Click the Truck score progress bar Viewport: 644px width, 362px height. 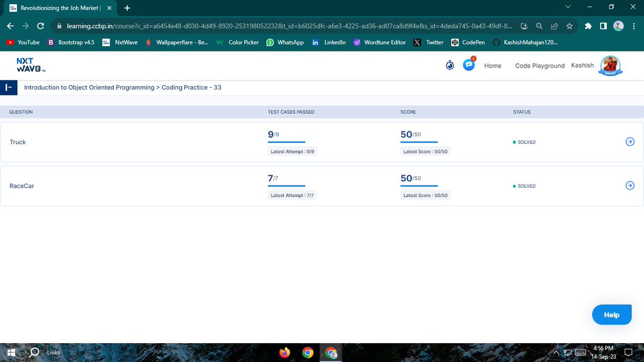(419, 142)
